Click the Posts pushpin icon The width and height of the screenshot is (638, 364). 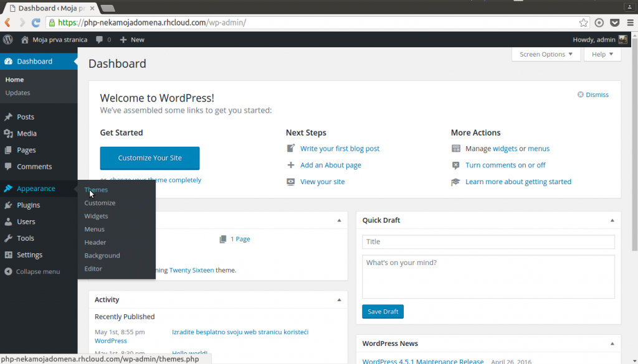(8, 117)
